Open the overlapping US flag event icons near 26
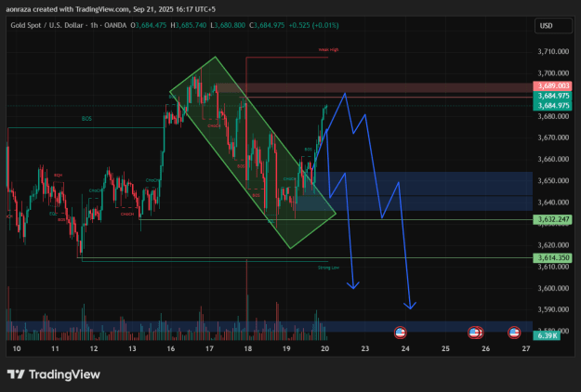 point(475,333)
